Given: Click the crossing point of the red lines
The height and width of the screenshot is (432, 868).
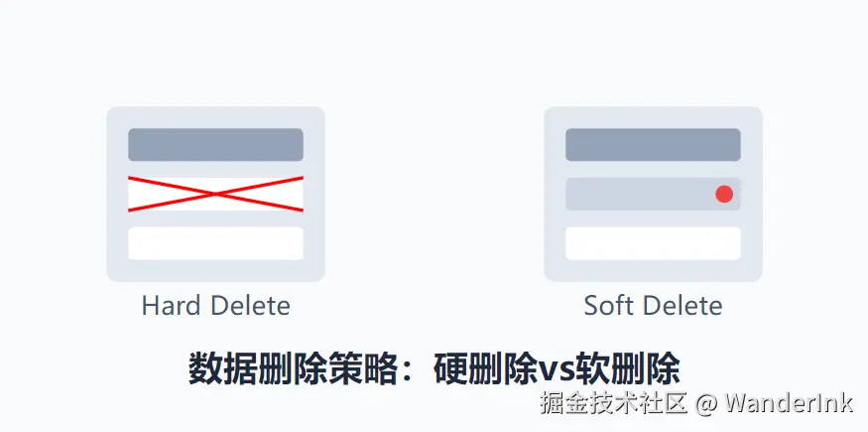Looking at the screenshot, I should pos(215,194).
